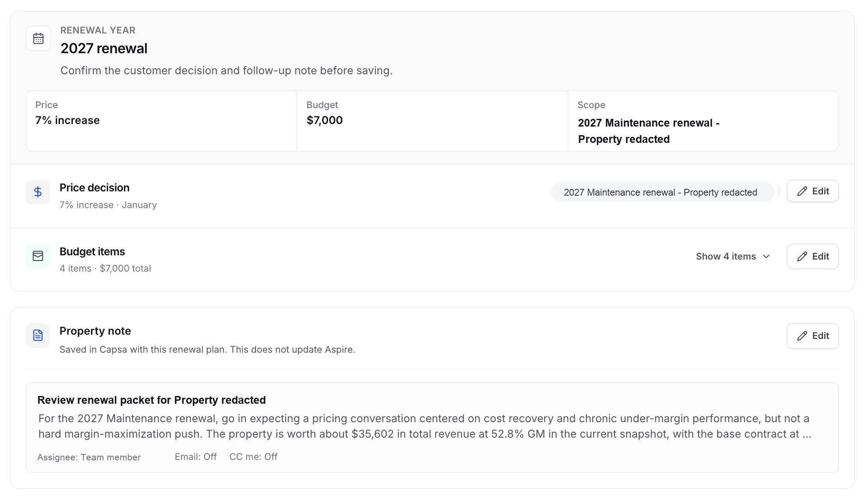
Task: Click the Budget $7,000 summary cell
Action: point(432,121)
